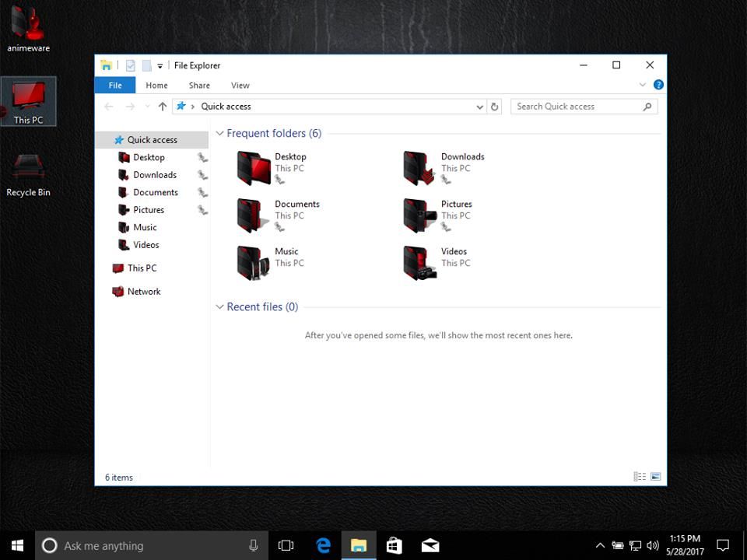Switch to details list view
Screen dimensions: 747x560
pyautogui.click(x=640, y=477)
